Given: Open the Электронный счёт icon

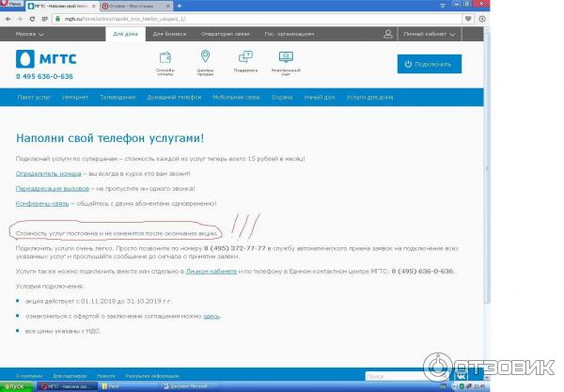Looking at the screenshot, I should 286,56.
